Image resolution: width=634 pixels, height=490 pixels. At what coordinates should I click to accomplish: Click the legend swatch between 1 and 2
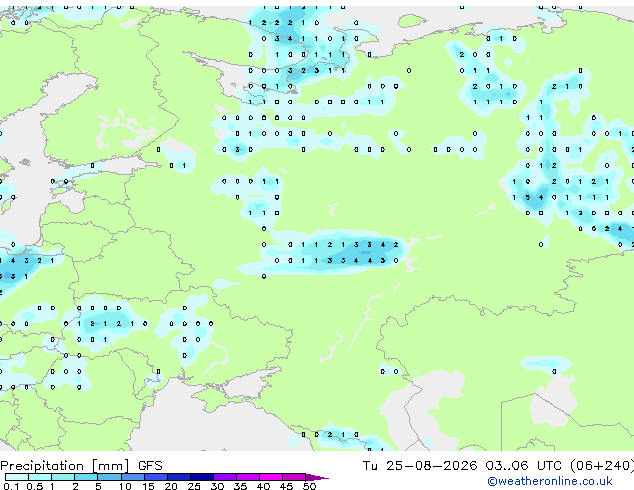tap(63, 477)
